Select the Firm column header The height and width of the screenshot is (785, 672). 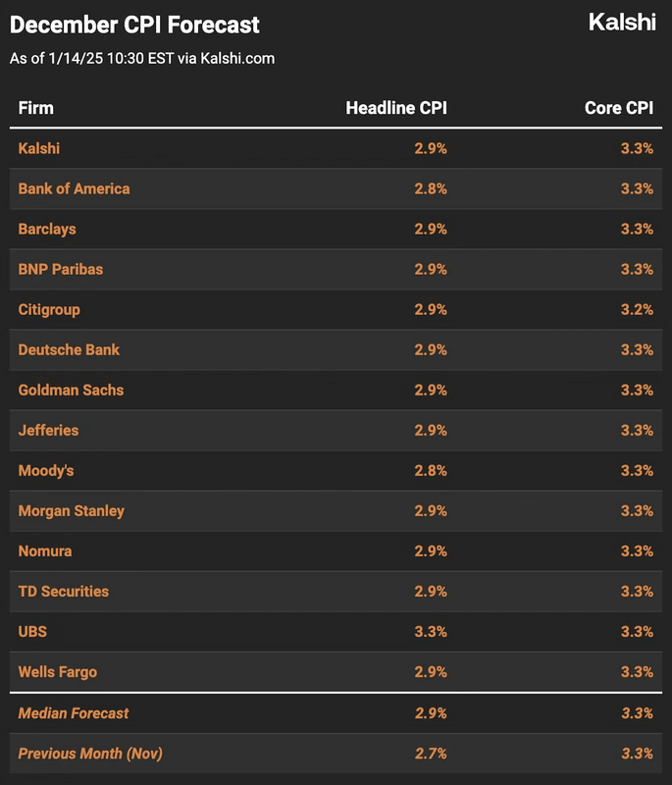tap(36, 108)
